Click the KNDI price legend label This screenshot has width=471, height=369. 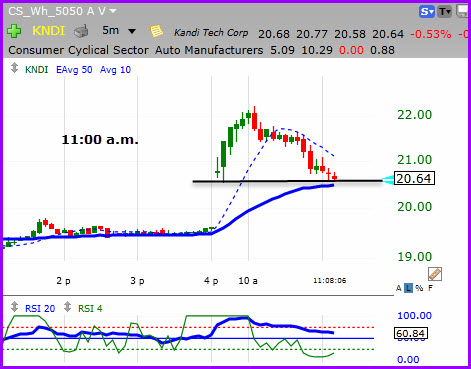tap(36, 70)
